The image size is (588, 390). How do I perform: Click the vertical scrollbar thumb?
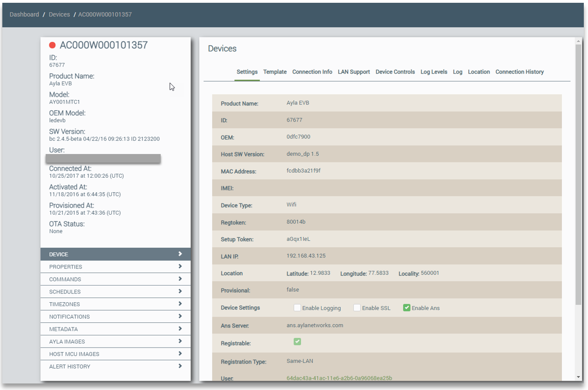coord(578,175)
